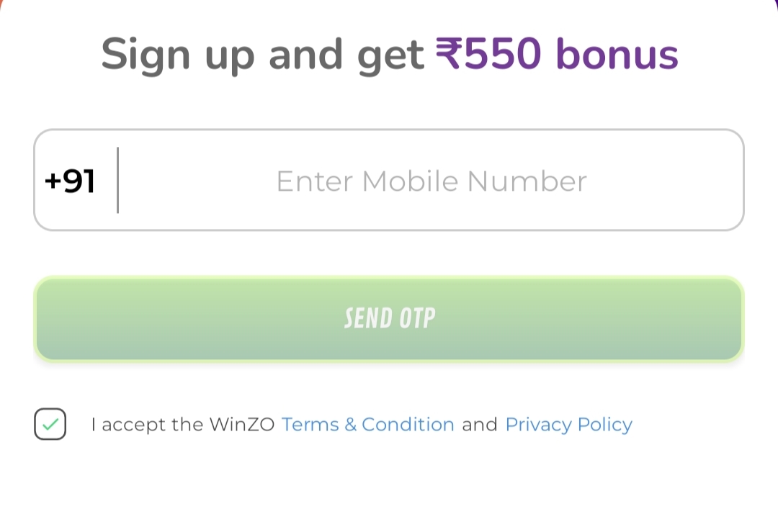Toggle the I accept agreement checkbox
The height and width of the screenshot is (532, 778).
50,424
